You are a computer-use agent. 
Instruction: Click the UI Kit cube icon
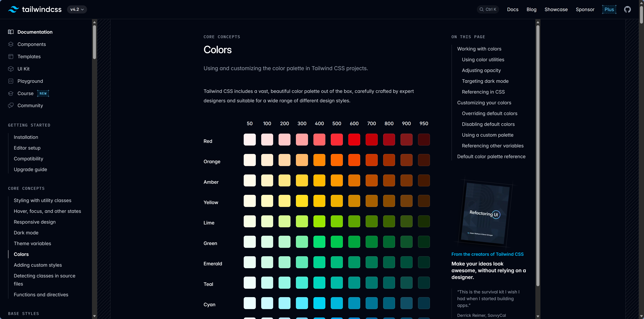[x=11, y=69]
